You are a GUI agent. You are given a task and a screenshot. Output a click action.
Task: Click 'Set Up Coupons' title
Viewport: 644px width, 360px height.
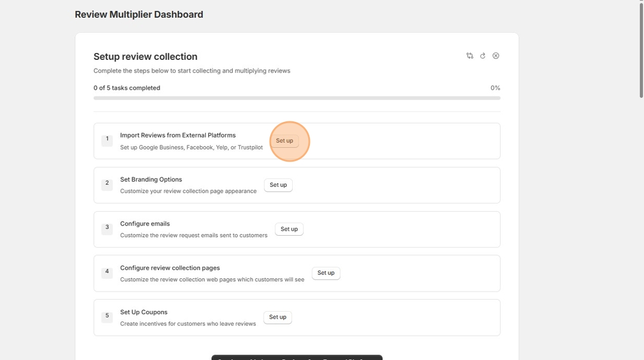(x=143, y=312)
